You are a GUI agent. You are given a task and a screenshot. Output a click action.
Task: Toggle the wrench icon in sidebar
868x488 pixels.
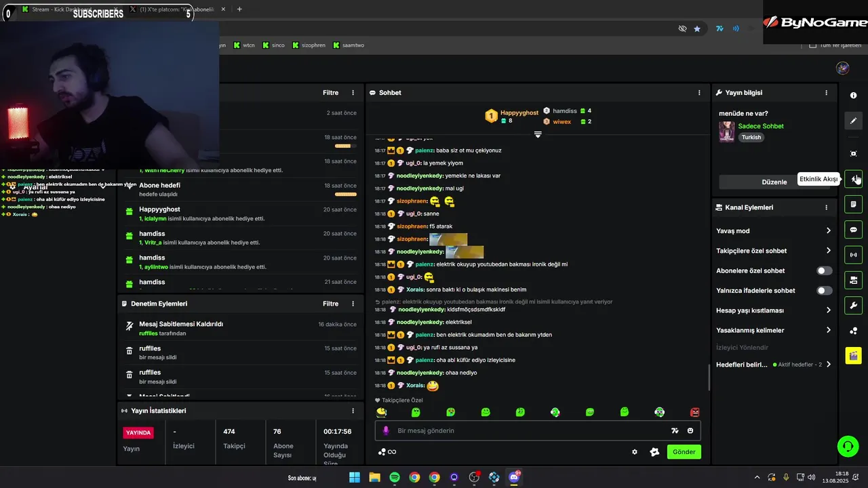(853, 305)
